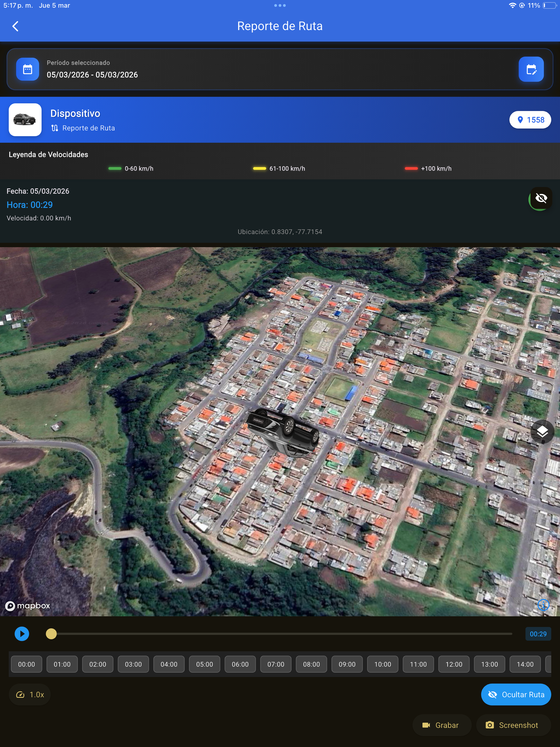Jump to 12:00 on the timeline

[454, 664]
